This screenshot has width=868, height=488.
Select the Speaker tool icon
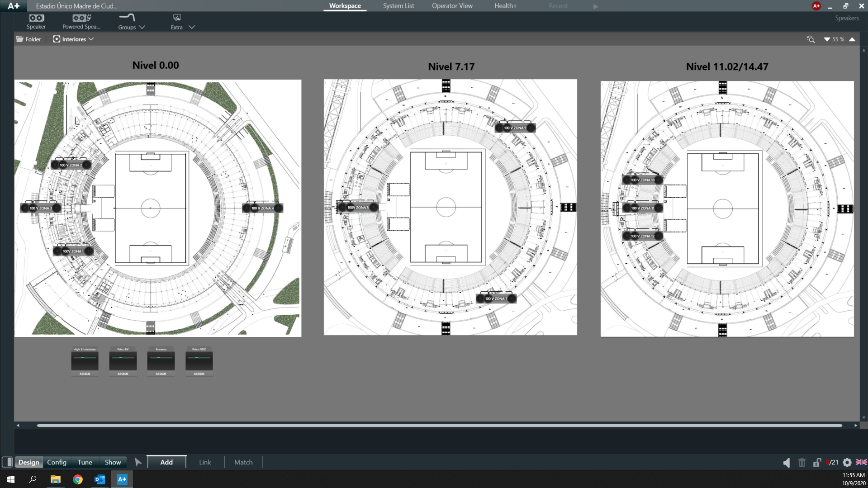pos(36,21)
